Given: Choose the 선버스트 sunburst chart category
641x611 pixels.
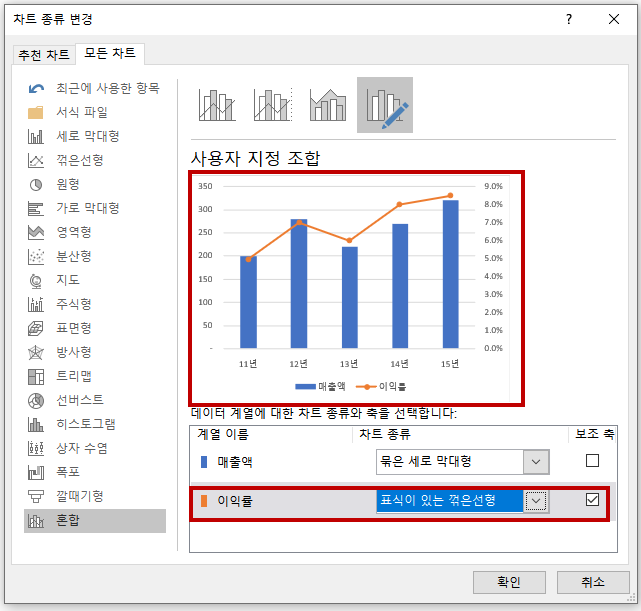Looking at the screenshot, I should 95,400.
